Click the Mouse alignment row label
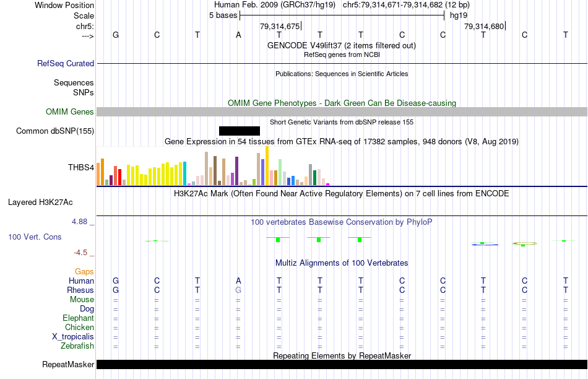 (x=82, y=300)
